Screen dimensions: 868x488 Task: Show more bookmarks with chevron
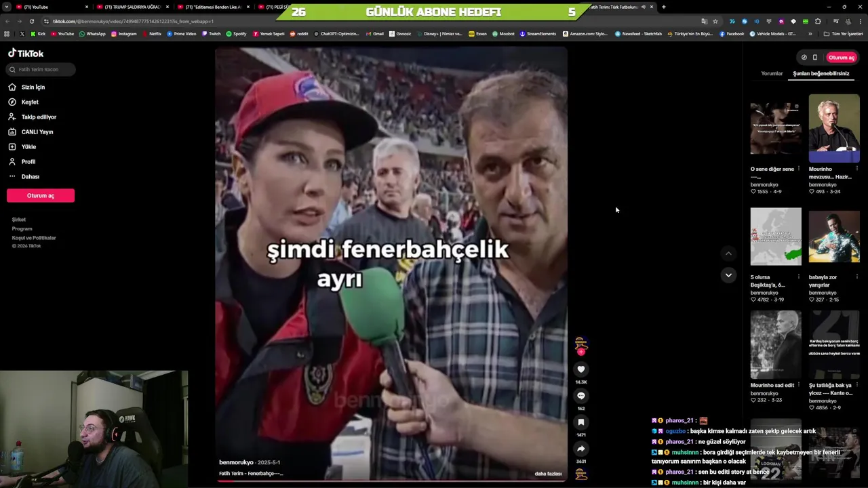(x=810, y=34)
